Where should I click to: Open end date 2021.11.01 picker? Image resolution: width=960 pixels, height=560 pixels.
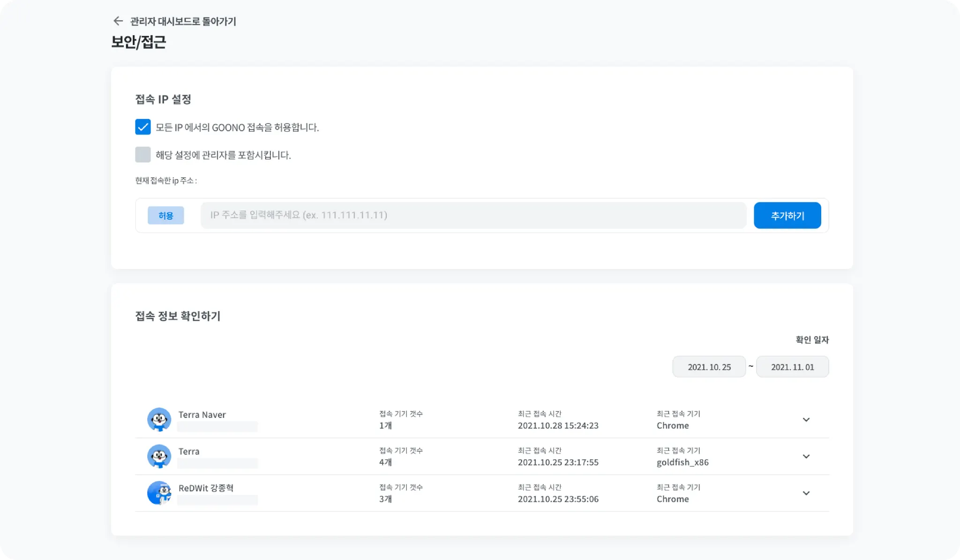pos(792,367)
